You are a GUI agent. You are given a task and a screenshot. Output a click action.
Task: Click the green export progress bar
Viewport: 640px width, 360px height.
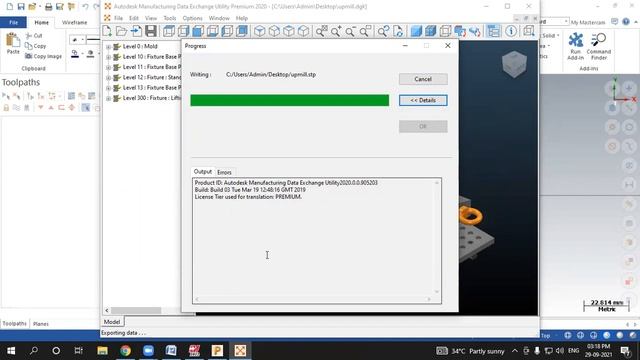click(289, 100)
